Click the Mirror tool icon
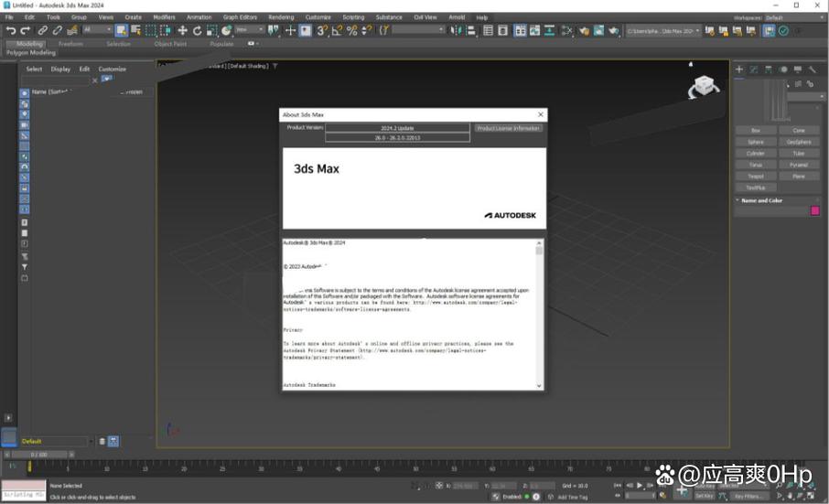The width and height of the screenshot is (829, 504). [x=455, y=30]
